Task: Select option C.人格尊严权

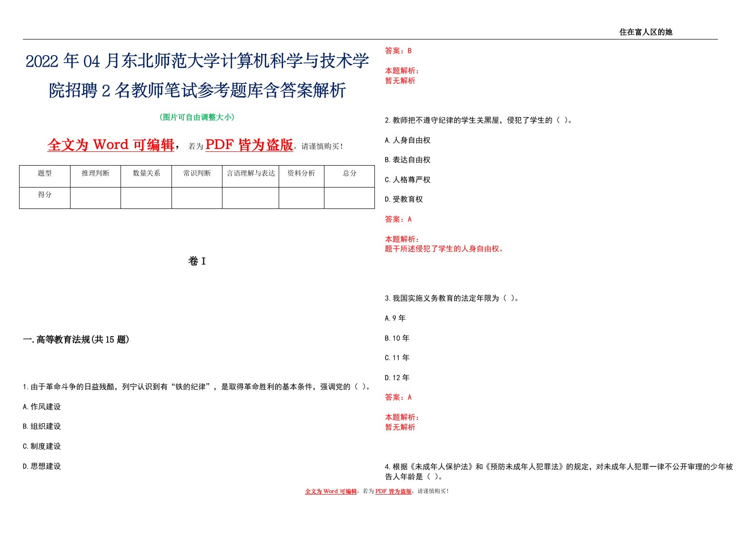Action: pos(408,180)
